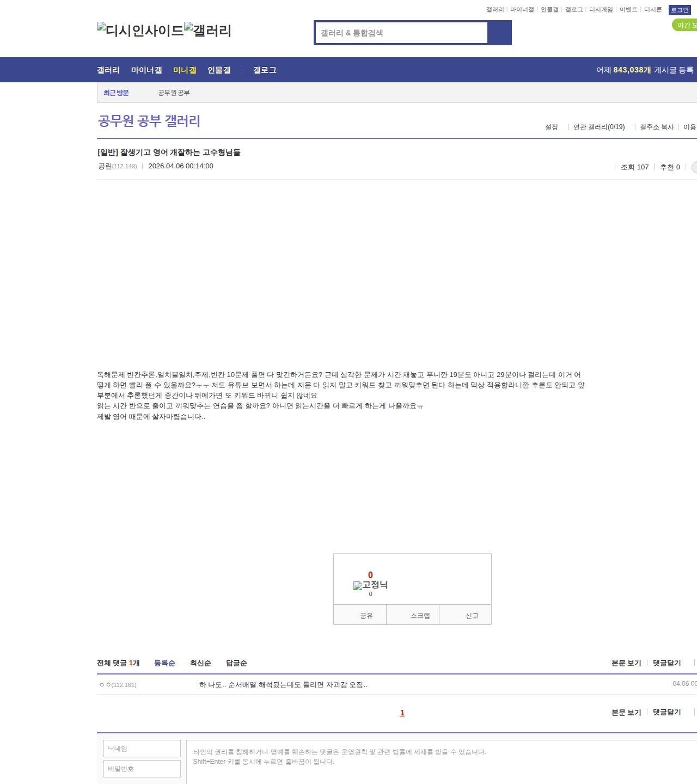Viewport: 697px width, 784px height.
Task: Collapse comments with upper 댓글닫기
Action: tap(667, 663)
